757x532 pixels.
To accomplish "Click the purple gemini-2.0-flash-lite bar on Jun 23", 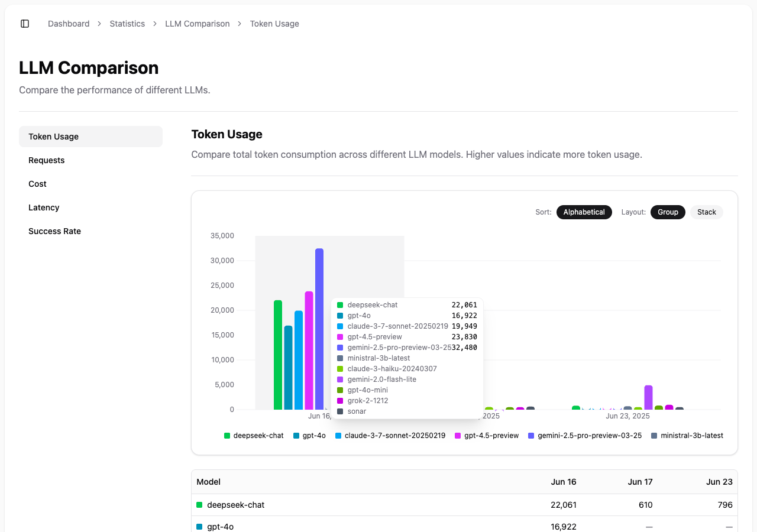I will (x=648, y=397).
